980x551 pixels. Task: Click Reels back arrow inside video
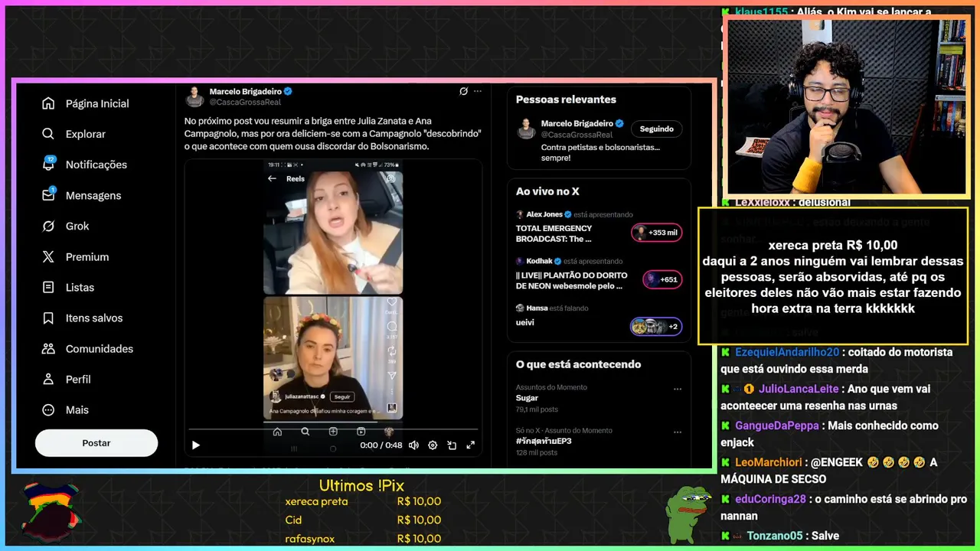(272, 178)
